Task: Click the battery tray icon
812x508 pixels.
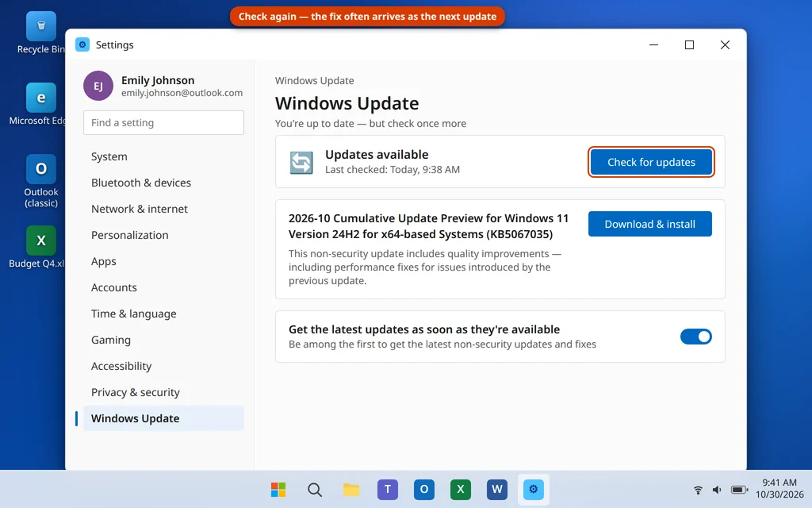Action: (739, 489)
